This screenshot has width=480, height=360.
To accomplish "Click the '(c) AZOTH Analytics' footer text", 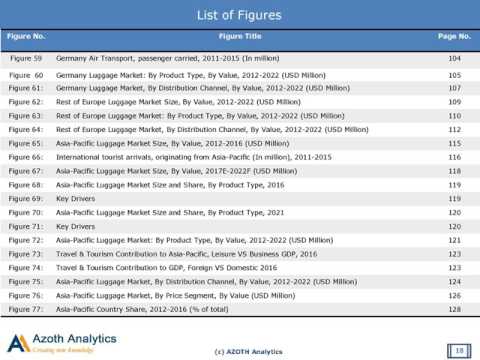I will [248, 352].
